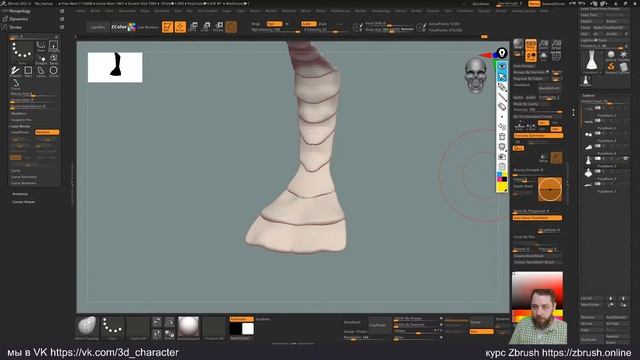The image size is (640, 360).
Task: Open the Draw menu
Action: pos(145,11)
